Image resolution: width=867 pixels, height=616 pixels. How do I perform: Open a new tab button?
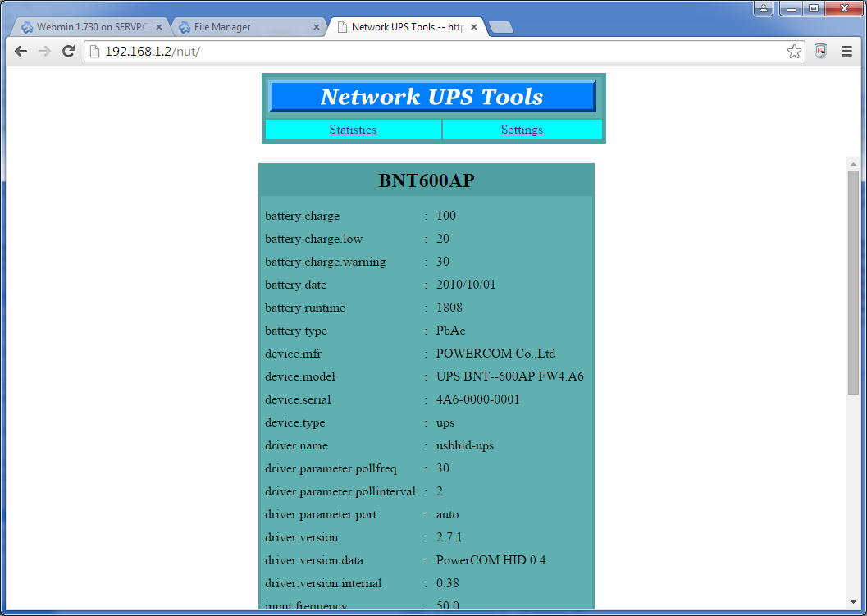click(501, 27)
